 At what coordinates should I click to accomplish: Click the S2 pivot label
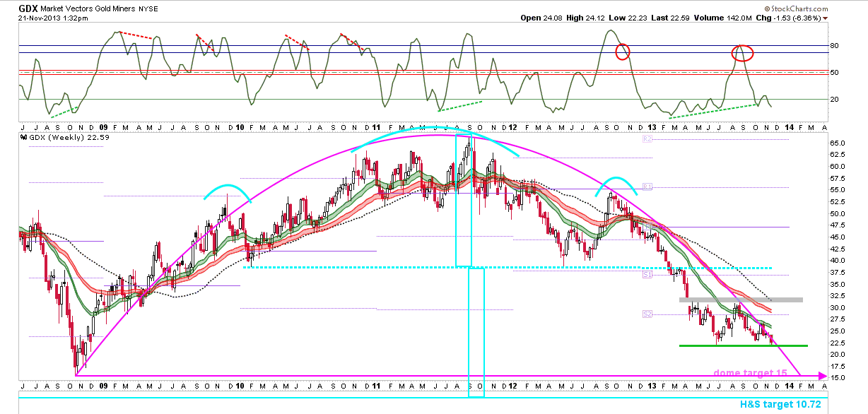click(647, 313)
